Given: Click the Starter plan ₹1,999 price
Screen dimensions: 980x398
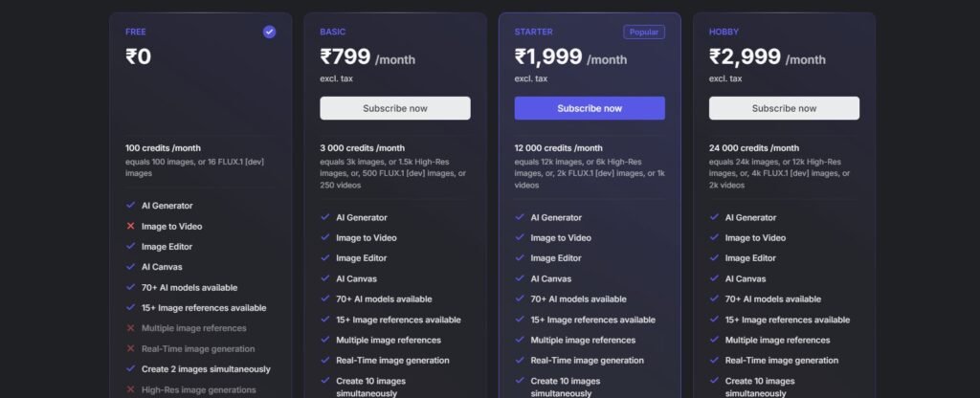Looking at the screenshot, I should pos(548,57).
